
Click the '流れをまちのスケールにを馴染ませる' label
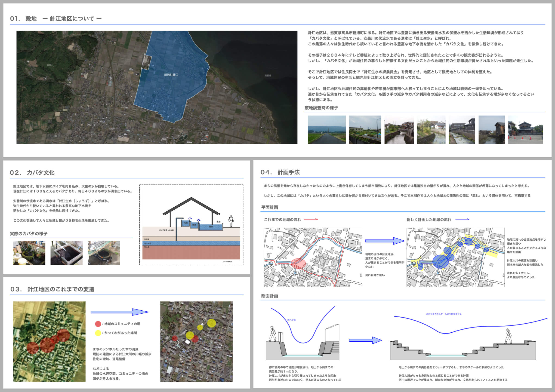(x=444, y=314)
